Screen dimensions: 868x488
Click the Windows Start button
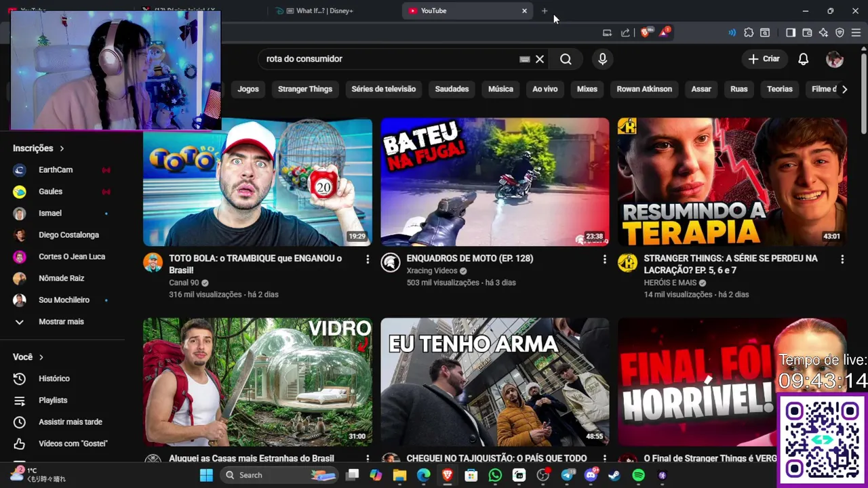pyautogui.click(x=206, y=475)
